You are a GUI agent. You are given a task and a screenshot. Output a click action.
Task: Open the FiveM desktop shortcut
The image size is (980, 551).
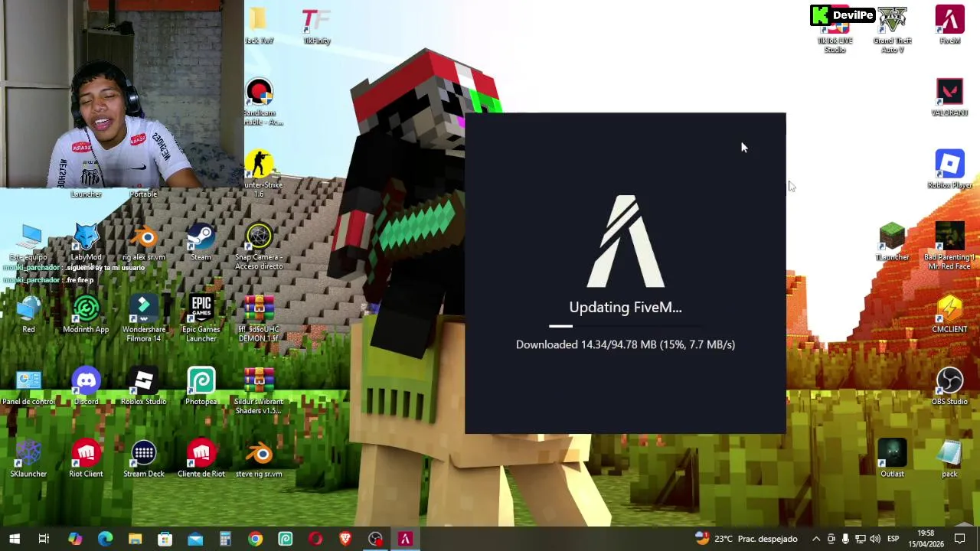[949, 25]
